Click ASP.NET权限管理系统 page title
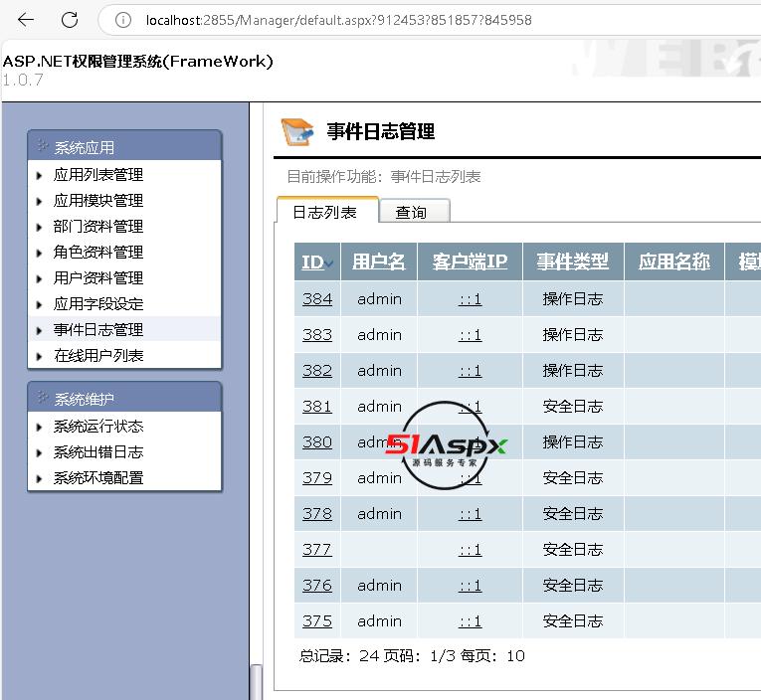Screen dimensions: 761x700 138,61
